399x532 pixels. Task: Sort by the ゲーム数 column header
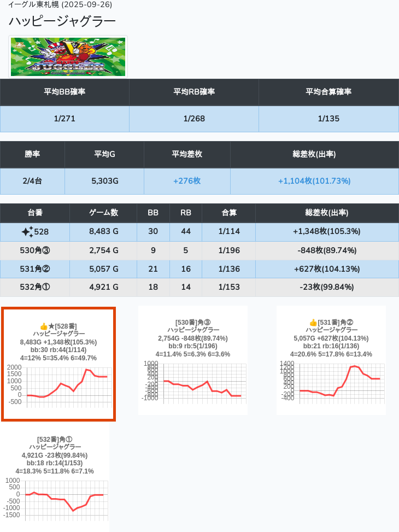[103, 213]
